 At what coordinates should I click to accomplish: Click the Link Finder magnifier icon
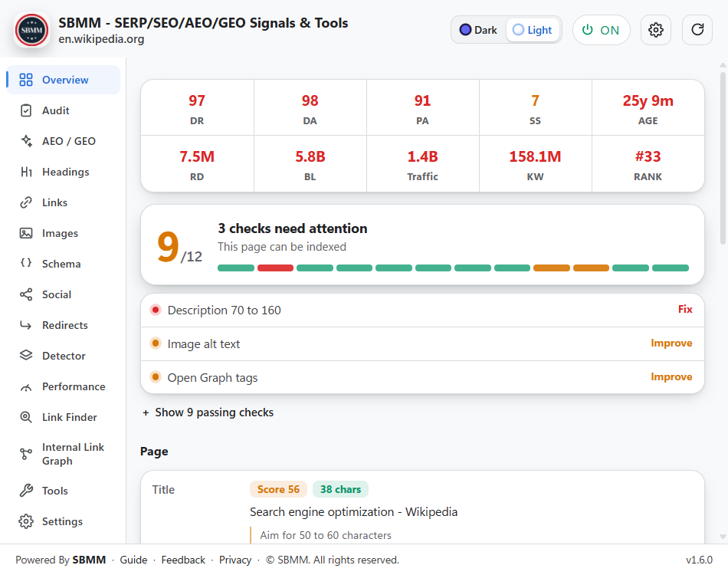[x=26, y=417]
